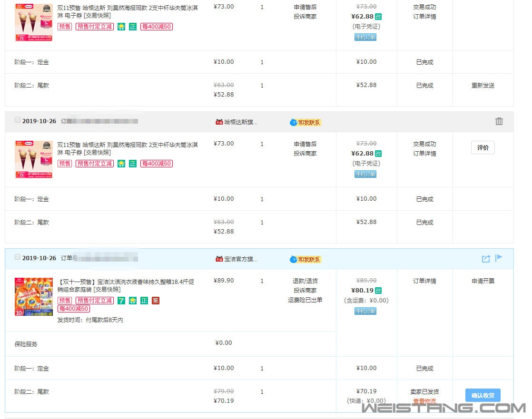The height and width of the screenshot is (419, 532).
Task: Click 预售付定立减 tag on 宝洁 item
Action: pos(95,301)
